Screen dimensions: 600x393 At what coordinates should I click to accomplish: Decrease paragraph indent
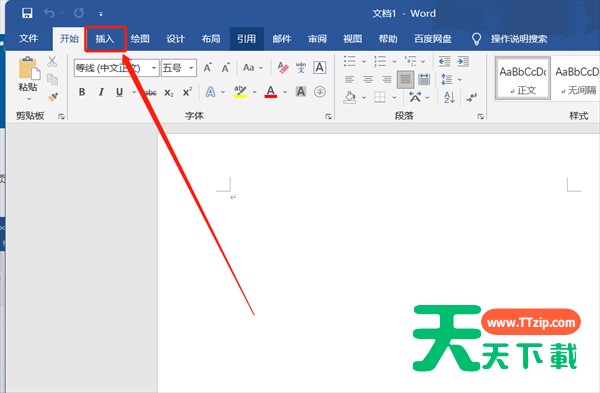445,62
